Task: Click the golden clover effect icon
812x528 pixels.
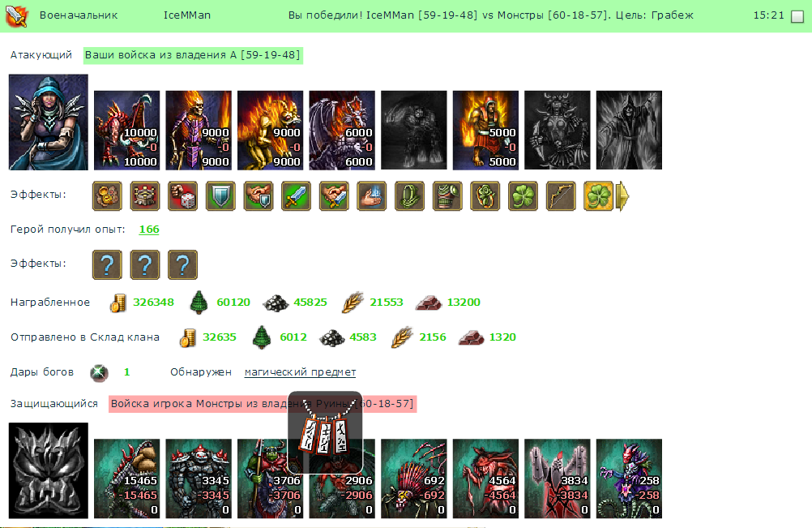Action: (x=598, y=195)
